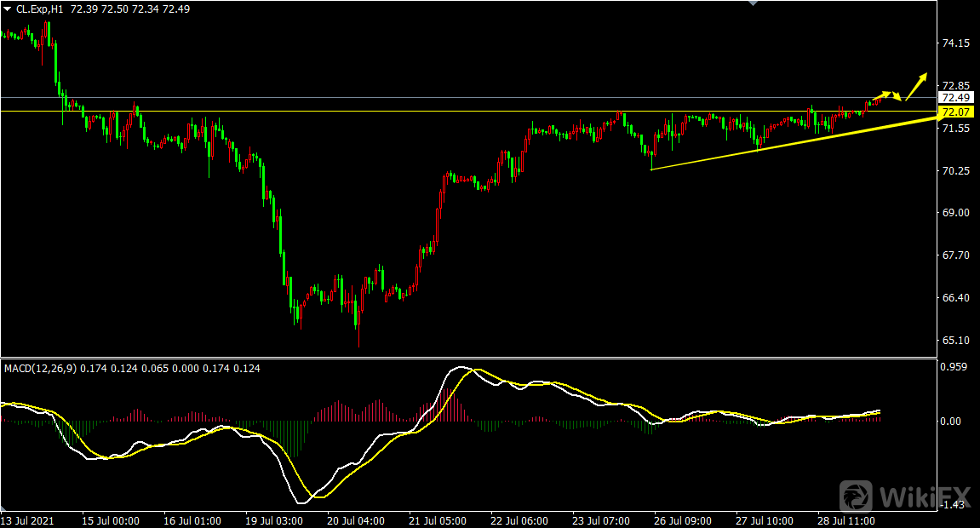Click the 0.959 MACD scale value
This screenshot has height=528, width=980.
[954, 367]
